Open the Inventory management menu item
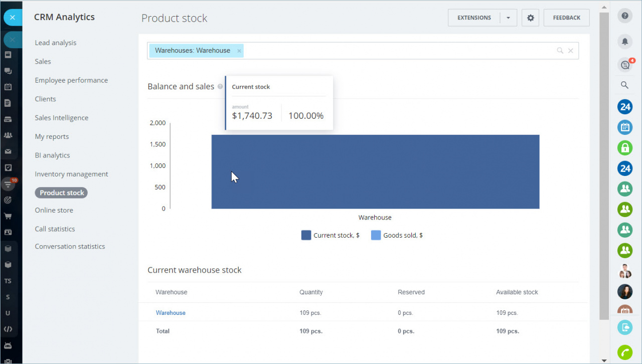Image resolution: width=642 pixels, height=364 pixels. (71, 173)
